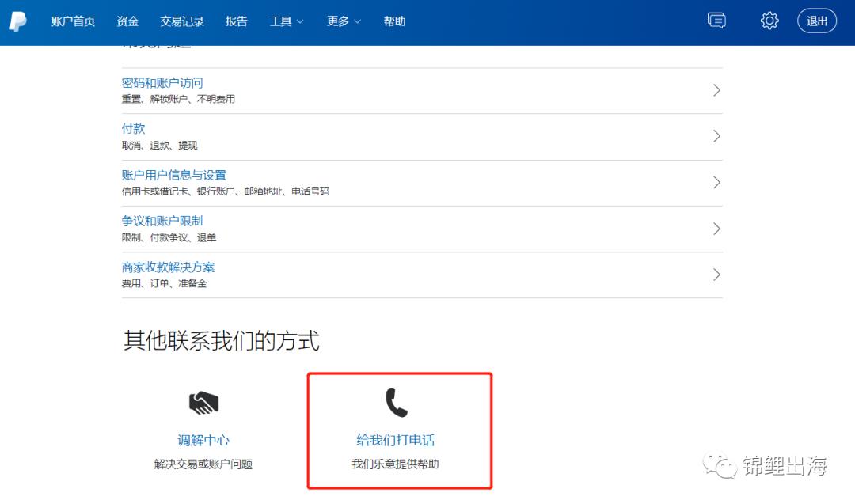Viewport: 855px width, 504px height.
Task: Open the 调解中心 link
Action: click(203, 441)
